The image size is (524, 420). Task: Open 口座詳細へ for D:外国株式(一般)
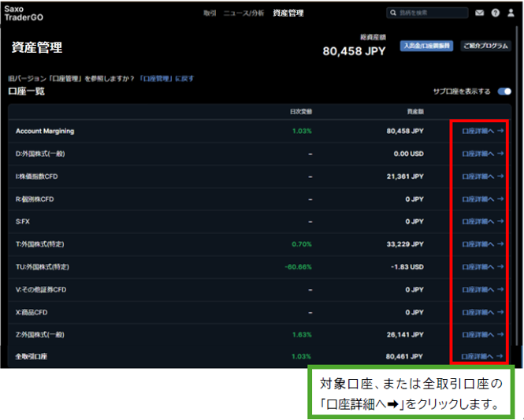coord(482,154)
